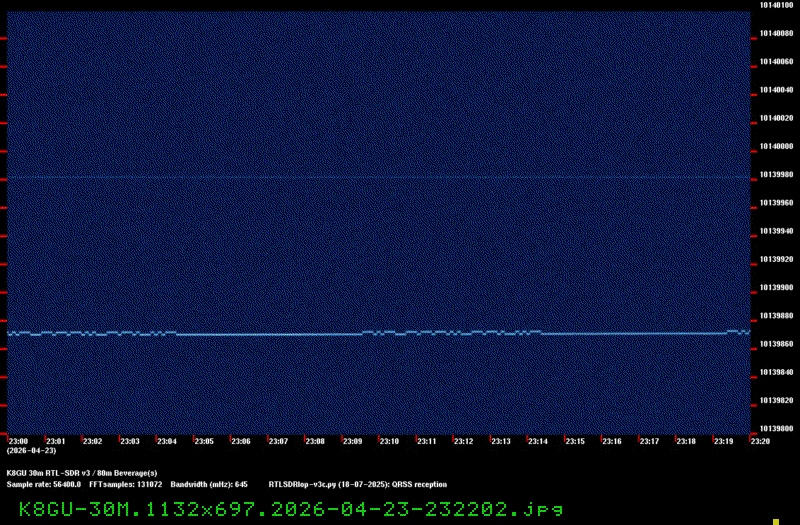Click the 23:04 time axis label
This screenshot has height=525, width=800.
[167, 441]
